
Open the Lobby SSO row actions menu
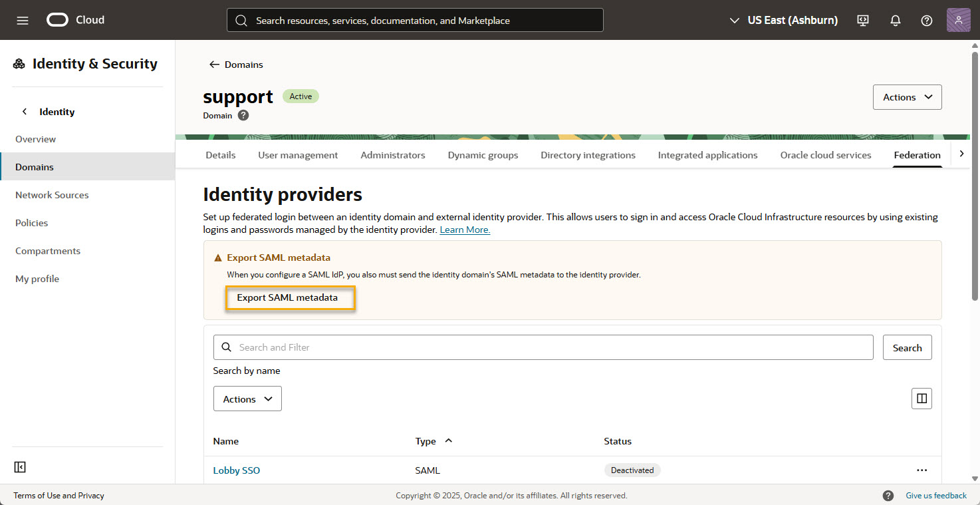(x=921, y=470)
